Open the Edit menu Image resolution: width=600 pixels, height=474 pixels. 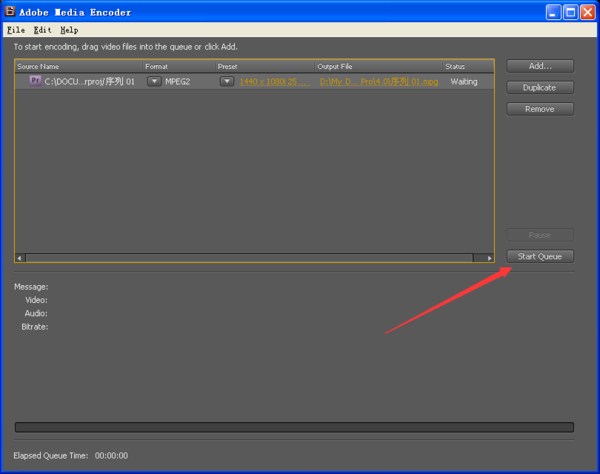pyautogui.click(x=42, y=30)
